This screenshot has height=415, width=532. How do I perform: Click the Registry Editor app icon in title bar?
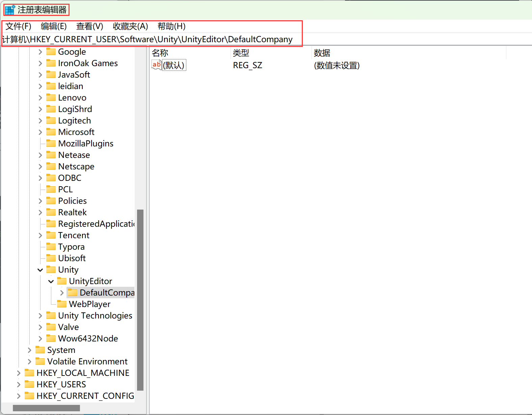(10, 10)
